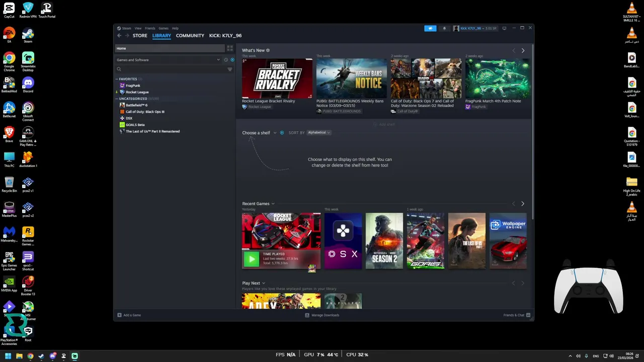This screenshot has height=362, width=644.
Task: Select Battlefield 6 in the library list
Action: pos(136,105)
